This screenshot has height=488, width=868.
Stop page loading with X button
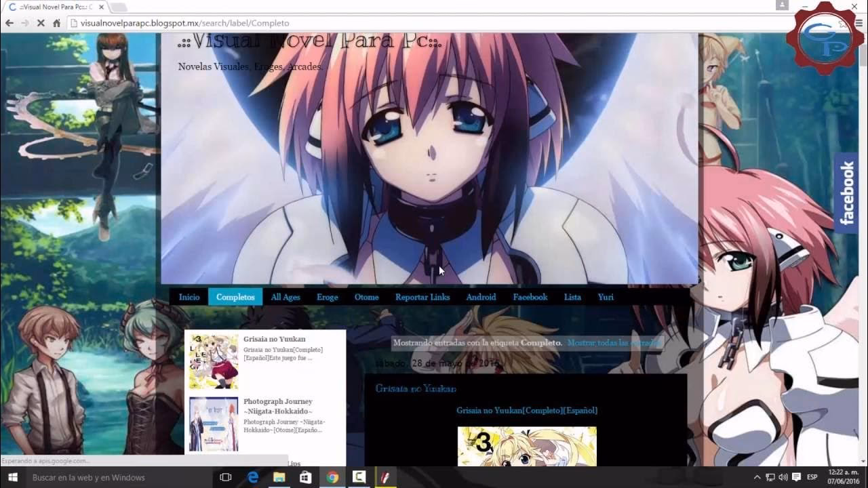pyautogui.click(x=41, y=23)
